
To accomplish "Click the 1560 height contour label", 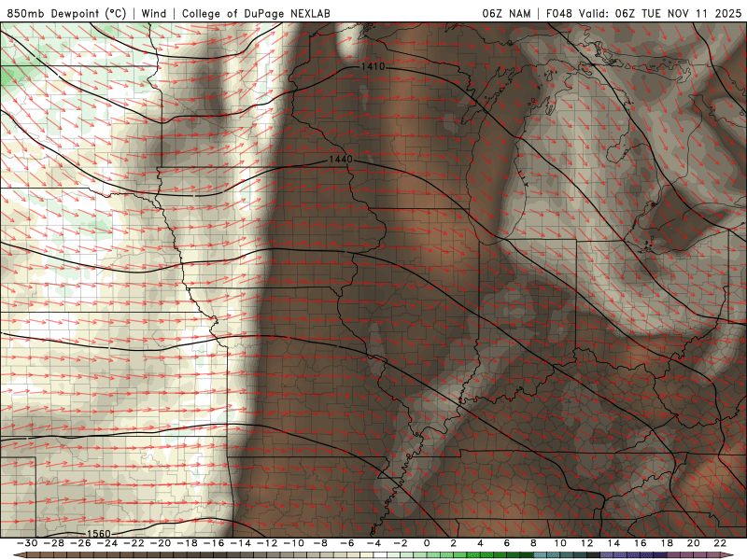I will (x=99, y=534).
